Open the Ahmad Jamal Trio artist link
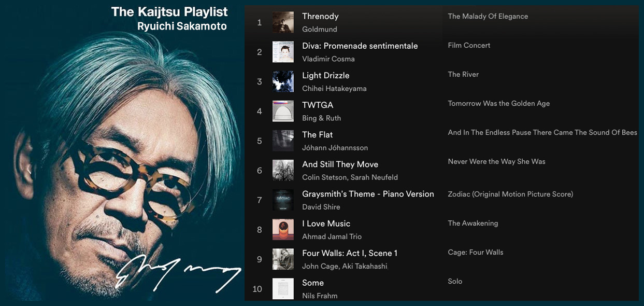644x306 pixels. (332, 236)
